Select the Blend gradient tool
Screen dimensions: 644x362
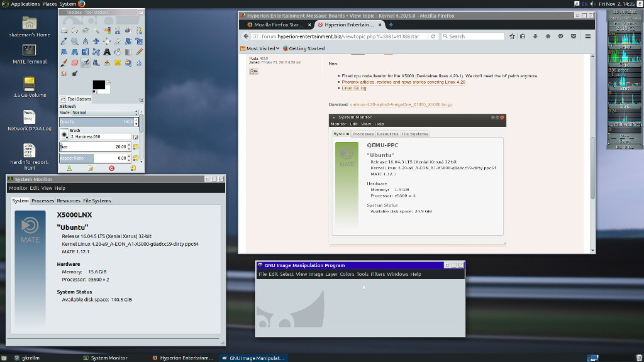point(128,52)
